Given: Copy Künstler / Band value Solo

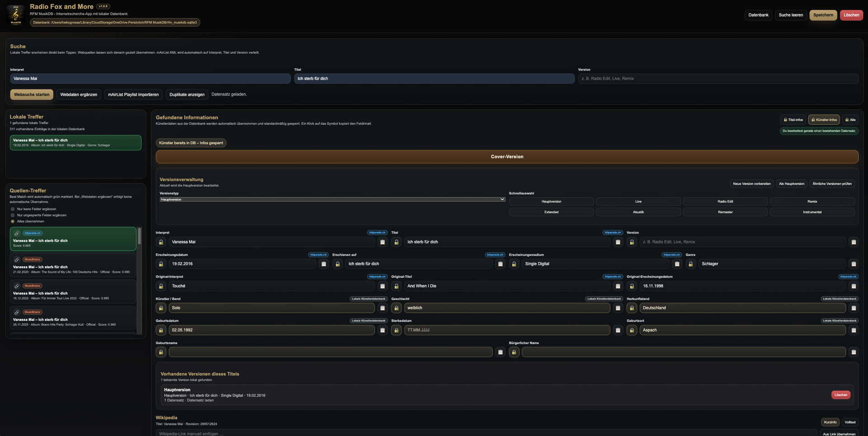Looking at the screenshot, I should [x=382, y=308].
